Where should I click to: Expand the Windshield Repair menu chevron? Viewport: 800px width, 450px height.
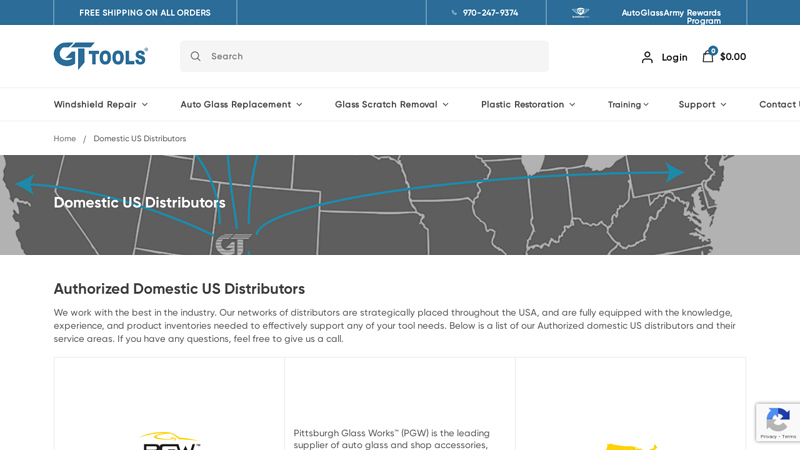click(145, 105)
